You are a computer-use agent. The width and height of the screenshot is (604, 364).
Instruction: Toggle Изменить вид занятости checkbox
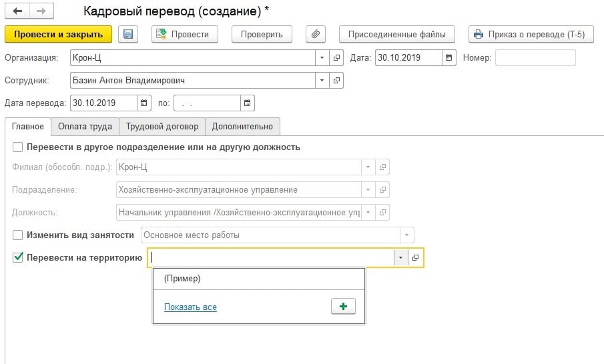tap(18, 235)
